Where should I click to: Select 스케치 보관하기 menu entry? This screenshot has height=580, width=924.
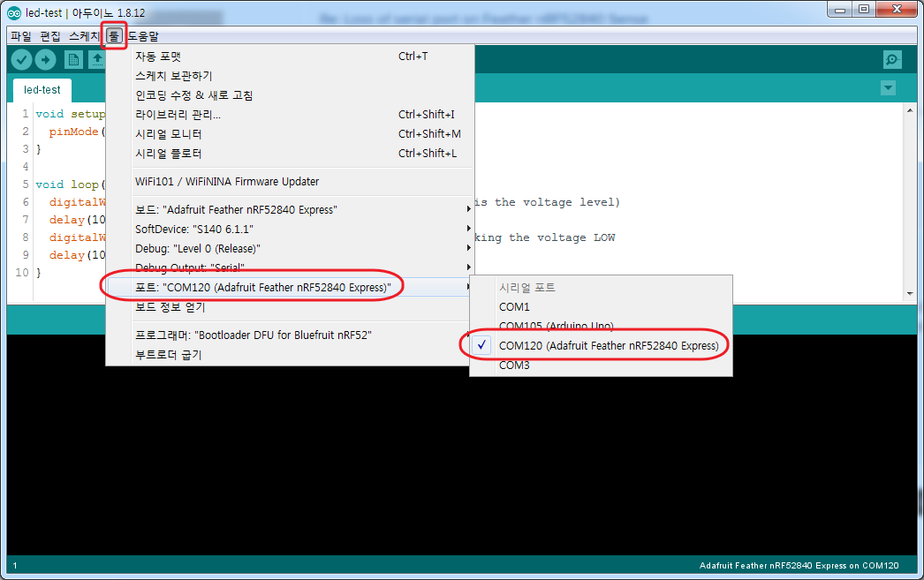(290, 76)
